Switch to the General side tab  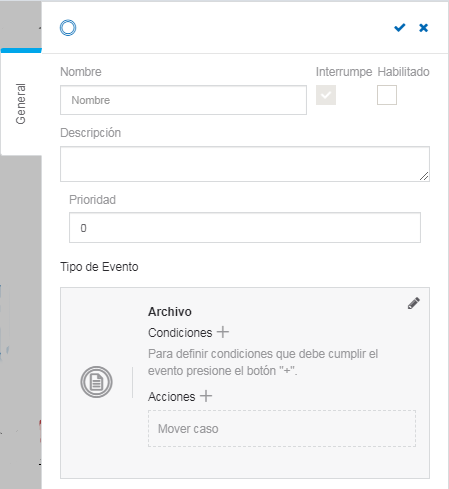click(21, 104)
